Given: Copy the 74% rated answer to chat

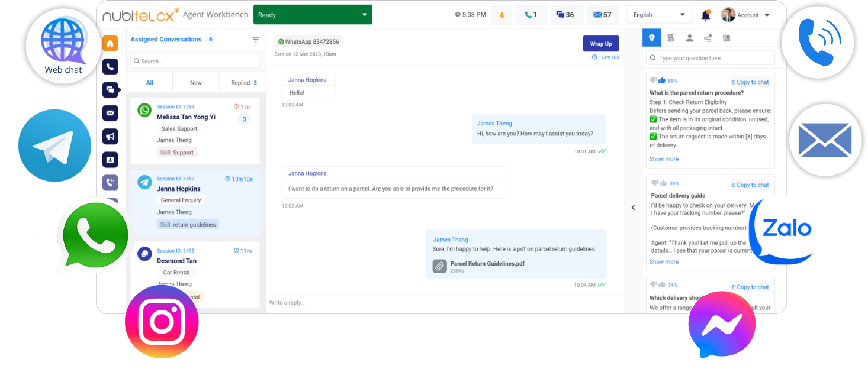Looking at the screenshot, I should pos(750,287).
